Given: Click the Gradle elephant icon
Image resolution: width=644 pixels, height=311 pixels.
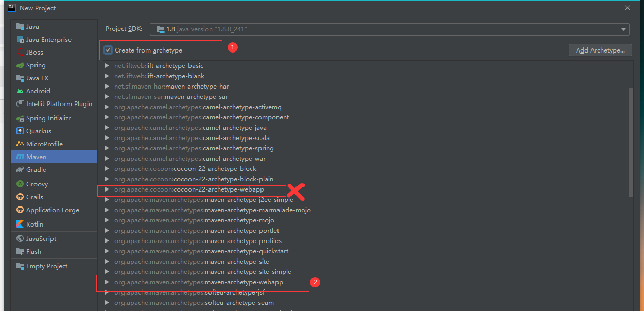Looking at the screenshot, I should [20, 170].
